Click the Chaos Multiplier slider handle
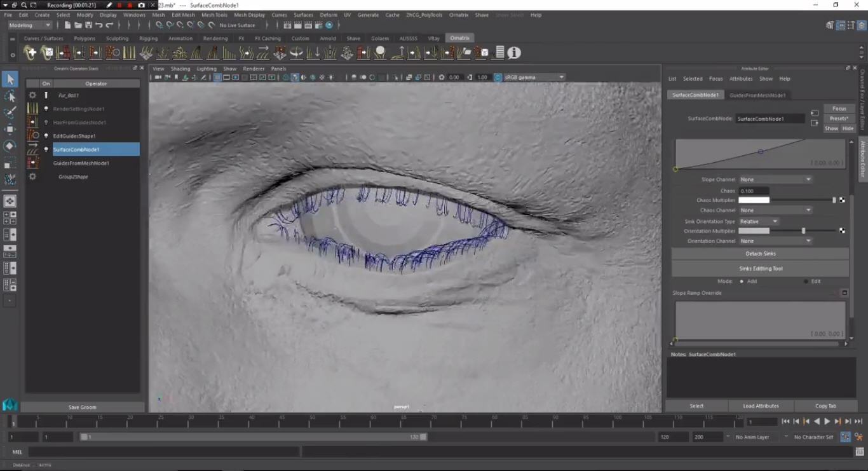The height and width of the screenshot is (471, 868). tap(834, 200)
